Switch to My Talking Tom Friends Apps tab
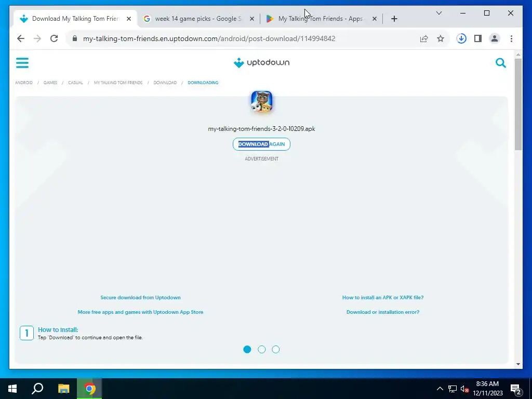Viewport: 532px width, 399px height. click(321, 19)
